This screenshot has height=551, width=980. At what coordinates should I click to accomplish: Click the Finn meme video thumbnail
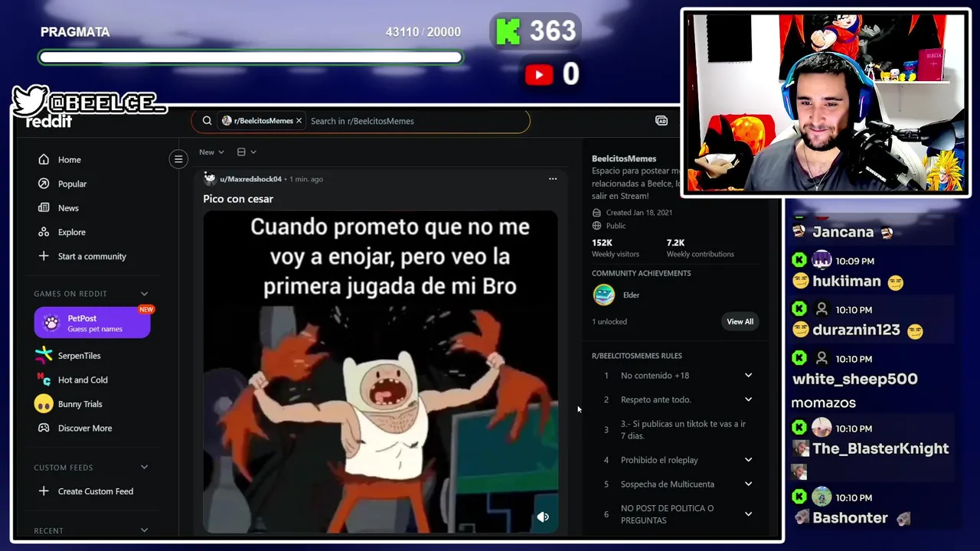point(381,372)
